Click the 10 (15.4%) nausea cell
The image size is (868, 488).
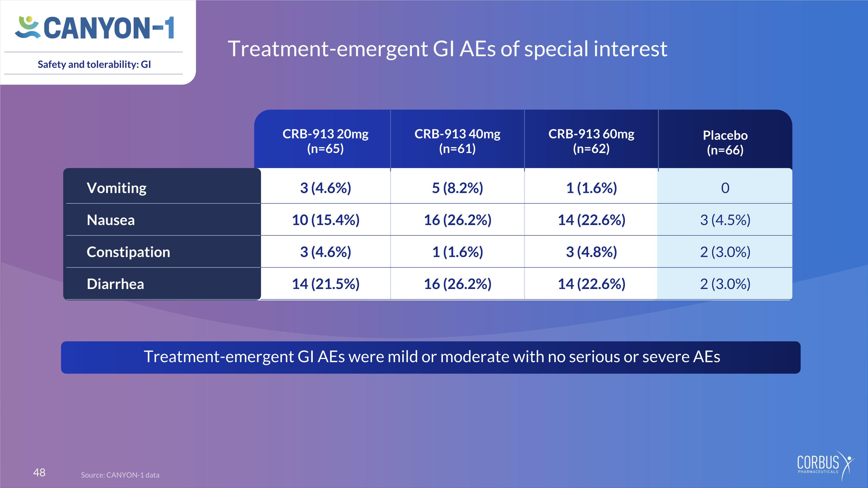coord(325,220)
